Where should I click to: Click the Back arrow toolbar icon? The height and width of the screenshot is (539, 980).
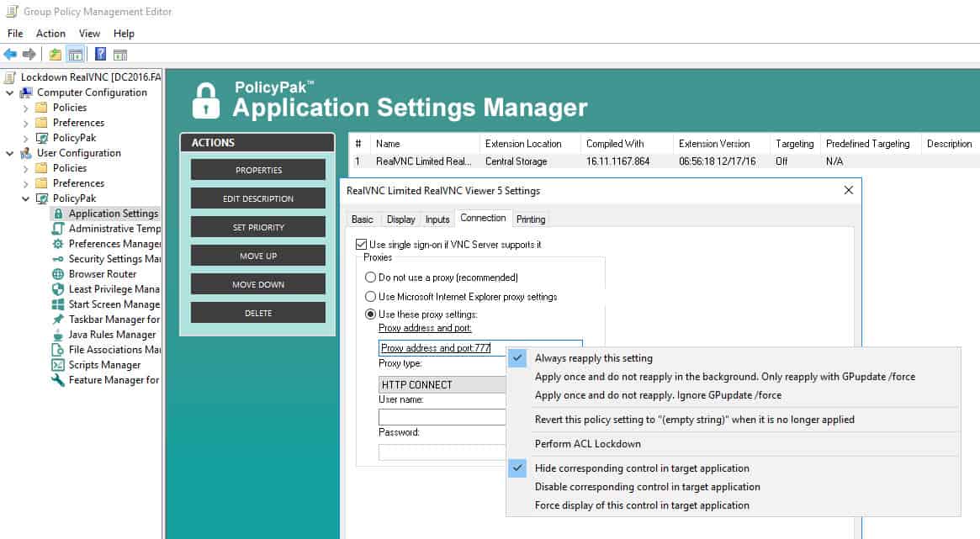tap(10, 55)
